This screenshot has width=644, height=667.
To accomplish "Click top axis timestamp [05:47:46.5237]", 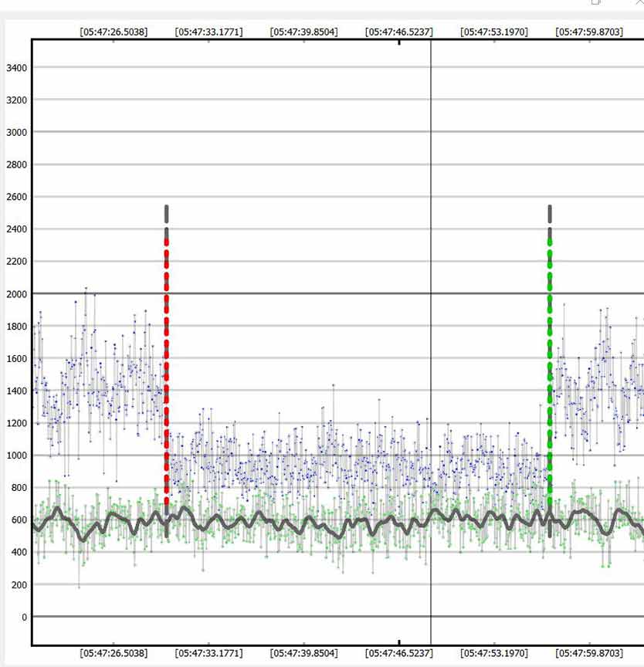I will coord(399,32).
